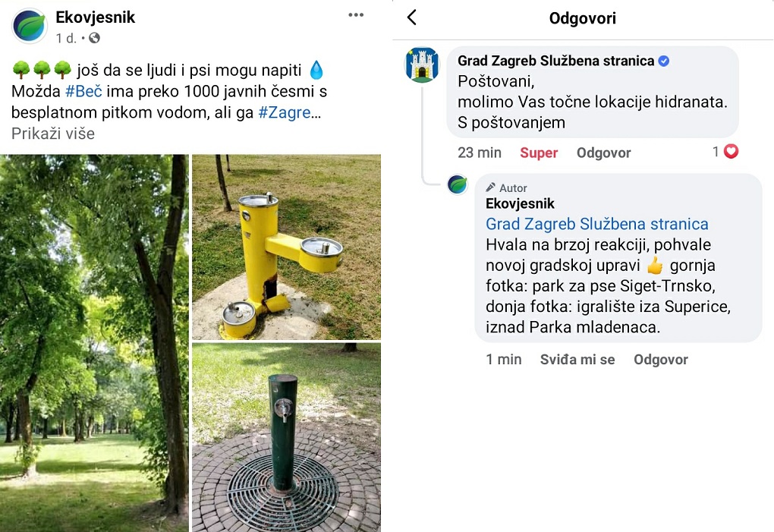The width and height of the screenshot is (774, 532).
Task: Tap small Ekovjesnik avatar in reply
Action: point(458,184)
